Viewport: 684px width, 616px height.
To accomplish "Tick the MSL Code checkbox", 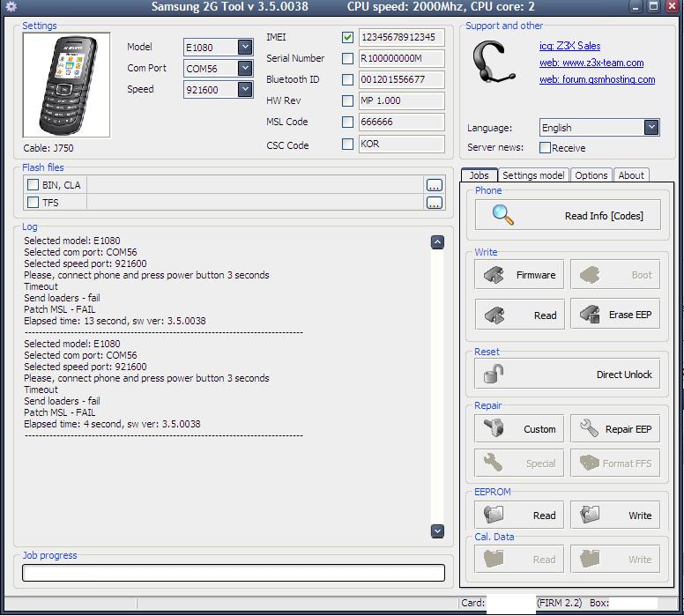I will (x=347, y=122).
